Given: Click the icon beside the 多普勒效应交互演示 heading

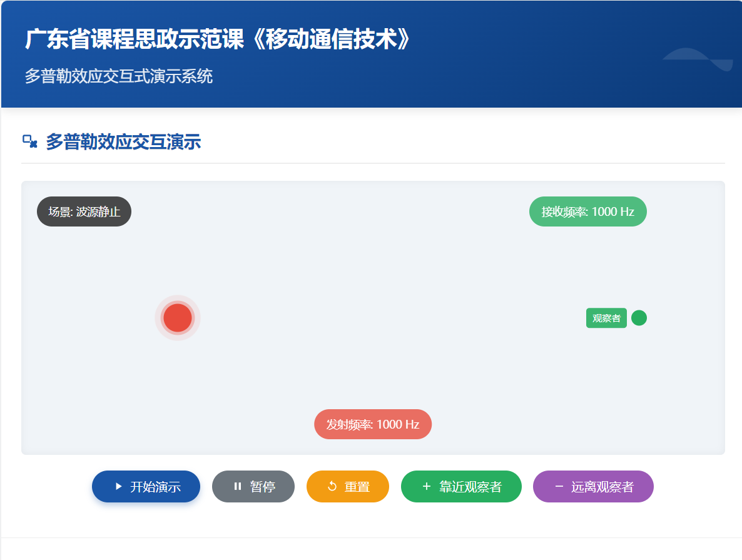Looking at the screenshot, I should (30, 141).
